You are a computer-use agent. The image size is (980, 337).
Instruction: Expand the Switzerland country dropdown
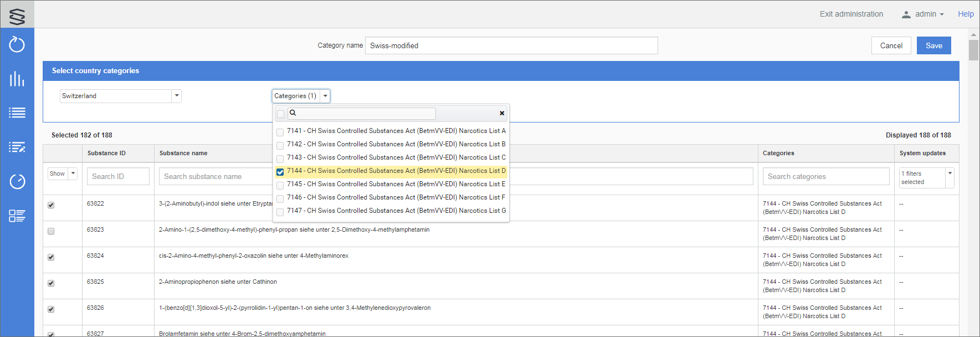pyautogui.click(x=177, y=96)
